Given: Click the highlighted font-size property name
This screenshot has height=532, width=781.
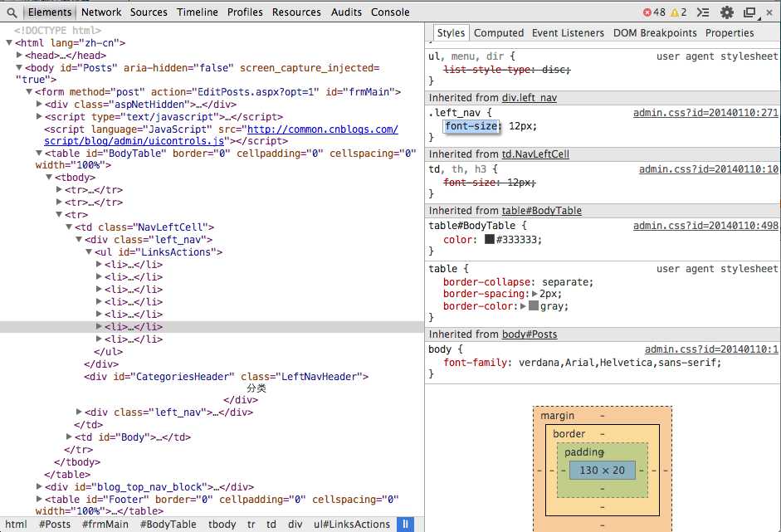Looking at the screenshot, I should (471, 126).
